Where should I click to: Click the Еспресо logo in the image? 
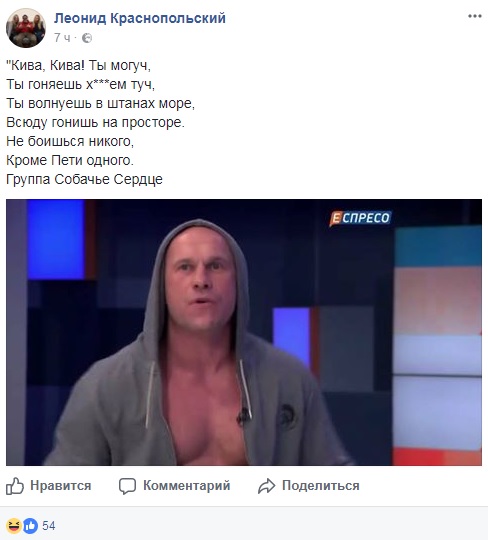360,218
